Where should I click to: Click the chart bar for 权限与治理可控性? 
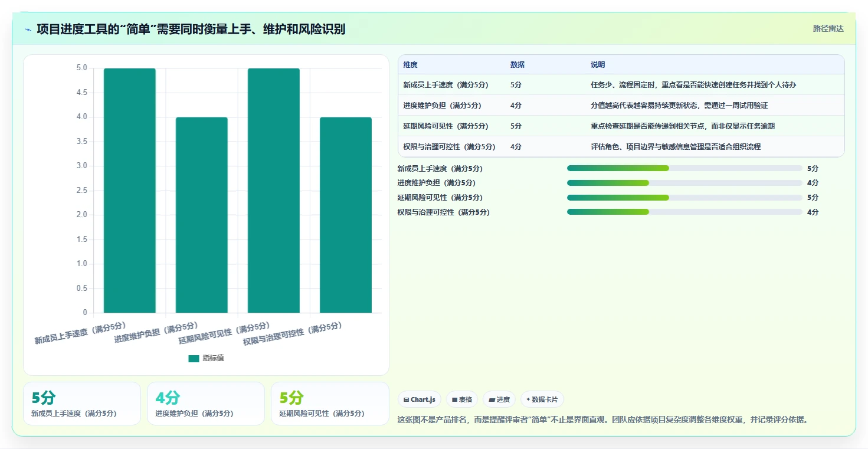pyautogui.click(x=345, y=215)
